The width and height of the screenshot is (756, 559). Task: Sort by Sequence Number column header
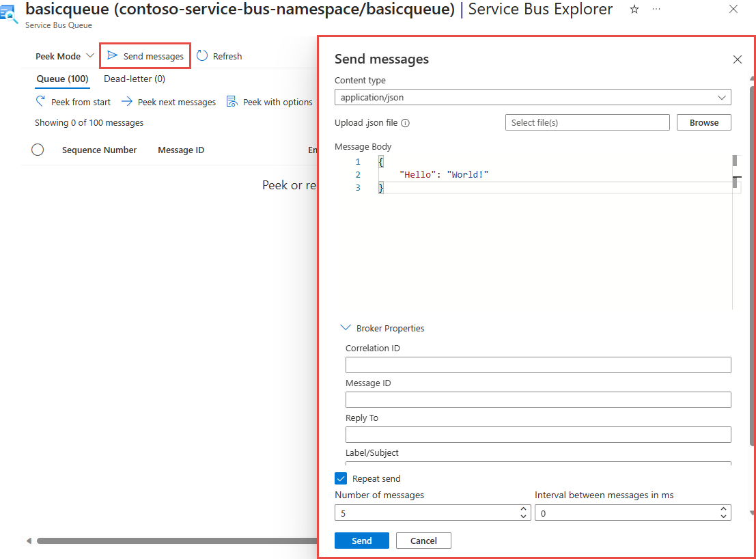pyautogui.click(x=99, y=150)
